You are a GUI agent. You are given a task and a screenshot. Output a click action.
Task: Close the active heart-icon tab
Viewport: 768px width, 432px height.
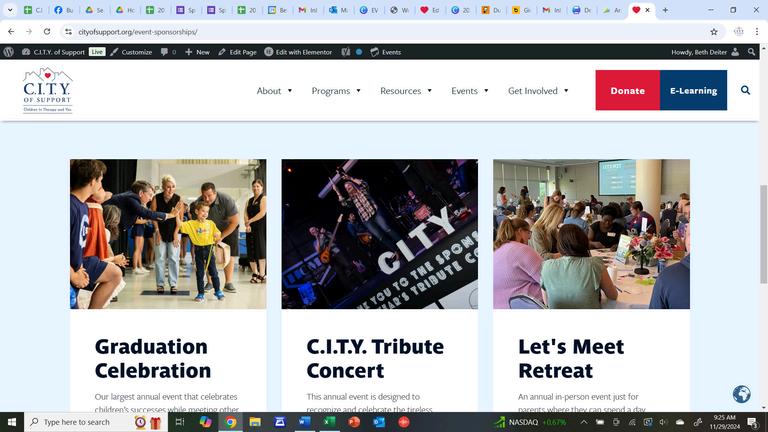(648, 10)
